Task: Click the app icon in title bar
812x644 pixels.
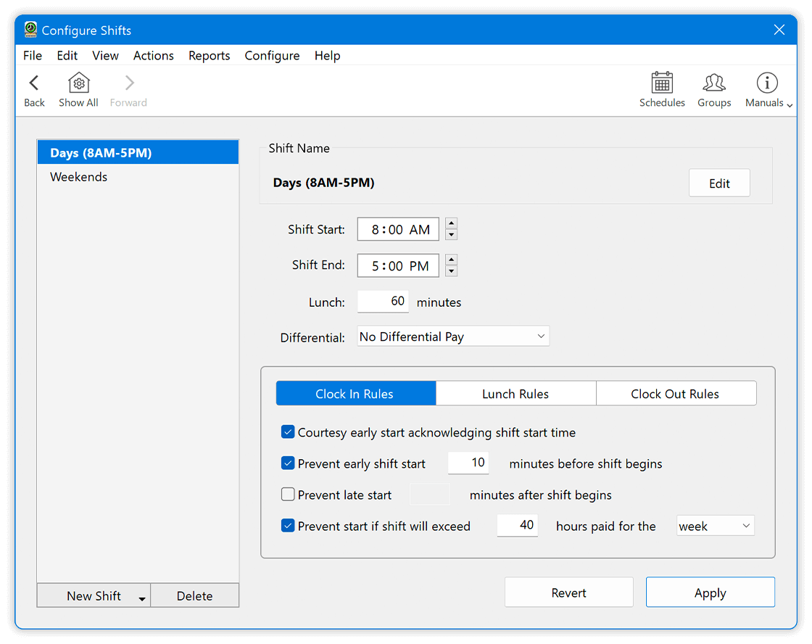Action: tap(30, 30)
